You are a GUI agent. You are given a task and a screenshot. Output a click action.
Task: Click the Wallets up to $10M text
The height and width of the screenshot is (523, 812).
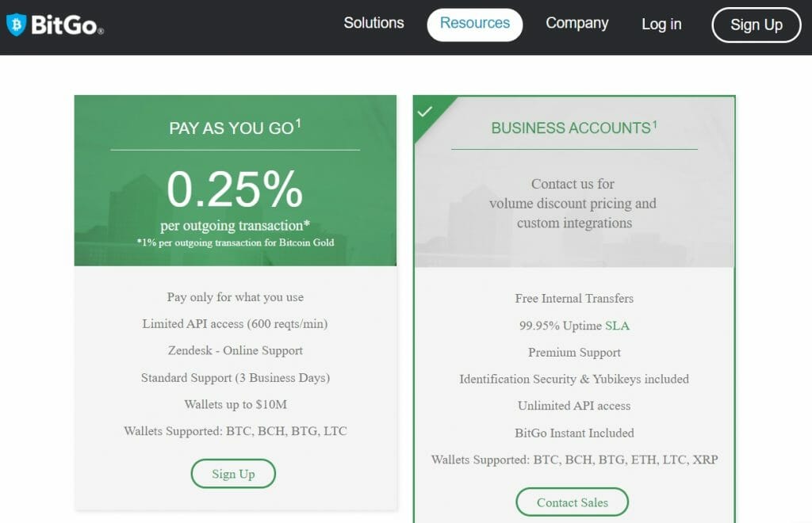tap(236, 404)
